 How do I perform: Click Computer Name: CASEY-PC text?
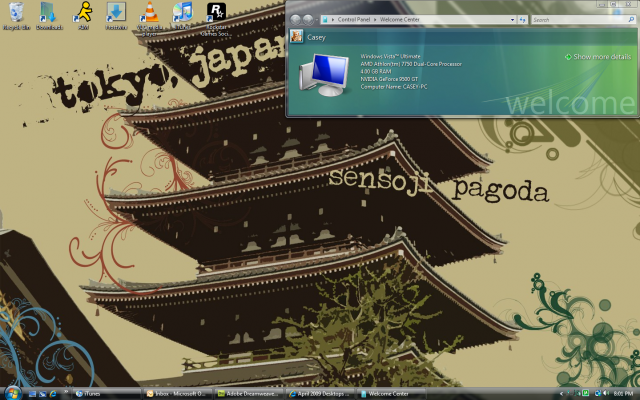click(x=393, y=87)
